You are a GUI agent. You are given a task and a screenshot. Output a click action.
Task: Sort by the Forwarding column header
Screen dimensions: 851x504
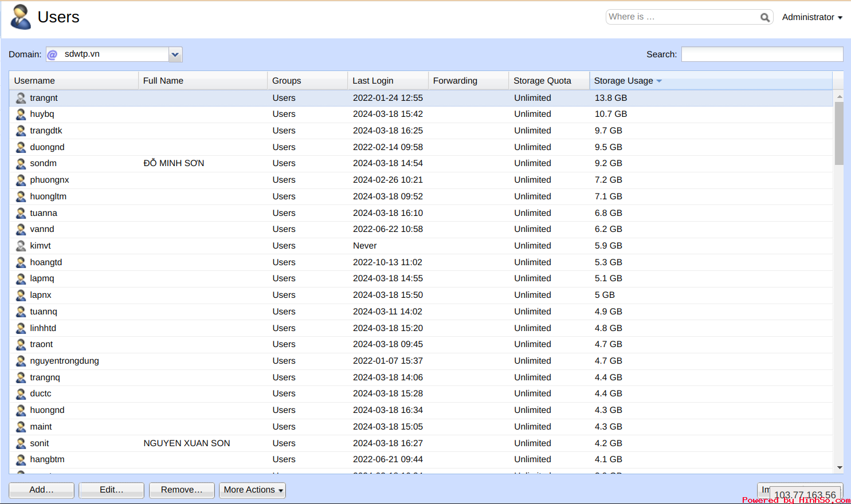click(469, 81)
